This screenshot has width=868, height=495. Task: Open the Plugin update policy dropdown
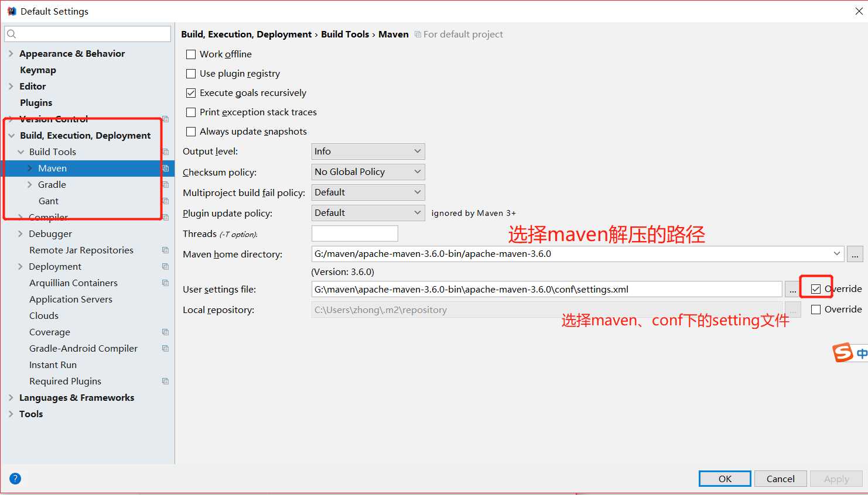coord(368,213)
